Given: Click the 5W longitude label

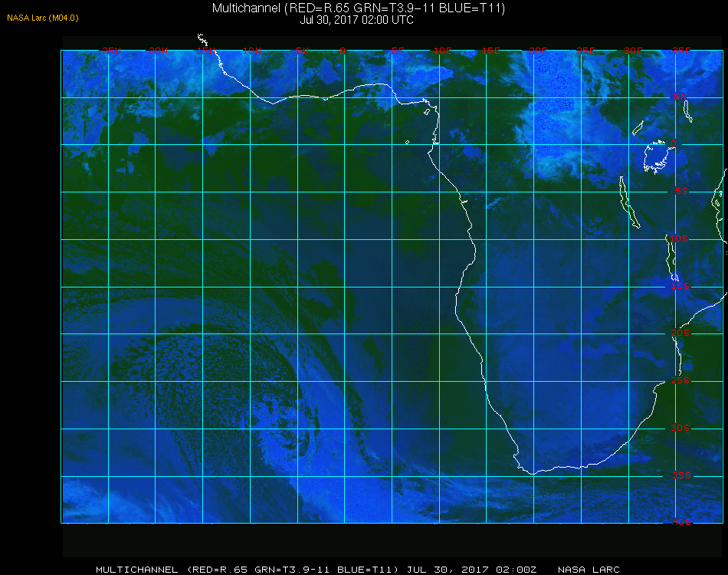Looking at the screenshot, I should [302, 51].
